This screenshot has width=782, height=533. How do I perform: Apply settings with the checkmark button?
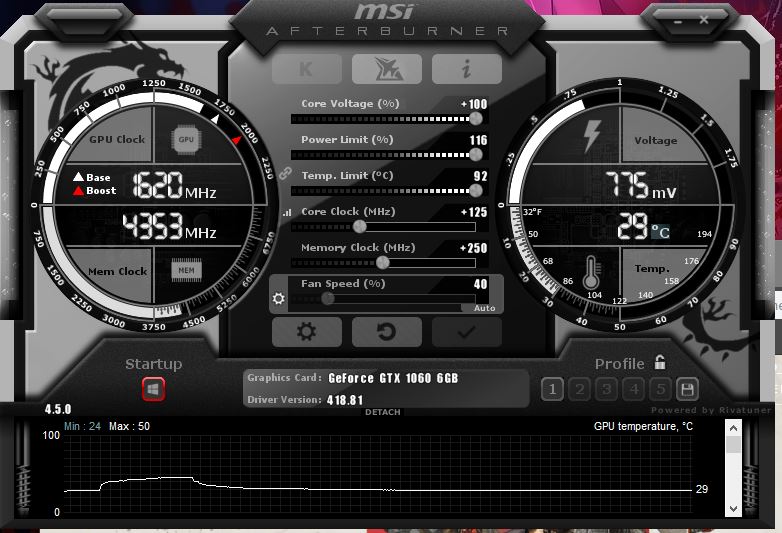pos(467,332)
